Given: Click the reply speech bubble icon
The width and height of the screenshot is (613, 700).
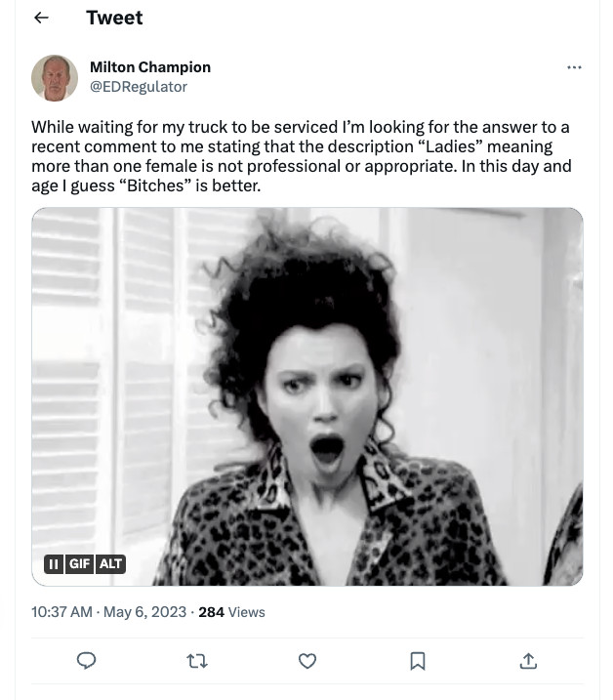Looking at the screenshot, I should click(x=87, y=661).
